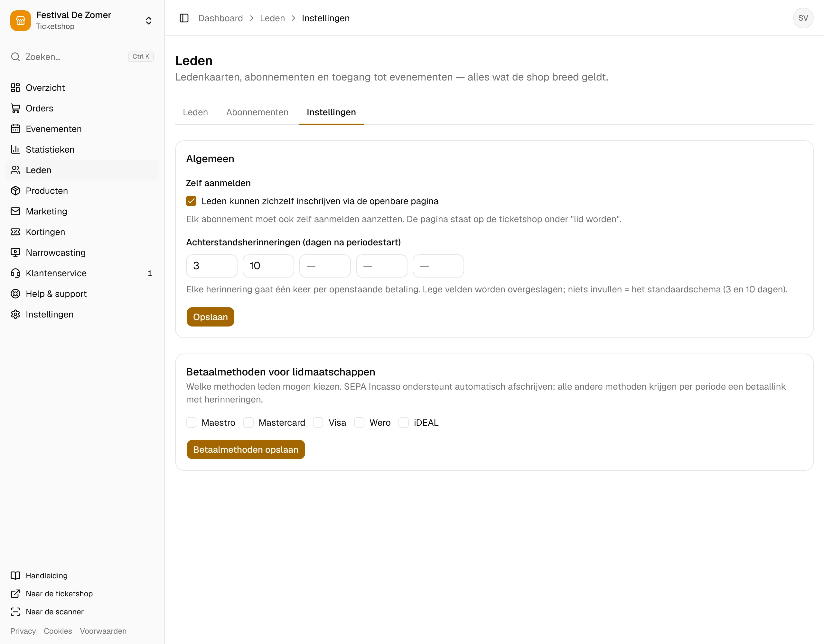Open Overzicht dashboard icon in sidebar
824x644 pixels.
click(15, 88)
